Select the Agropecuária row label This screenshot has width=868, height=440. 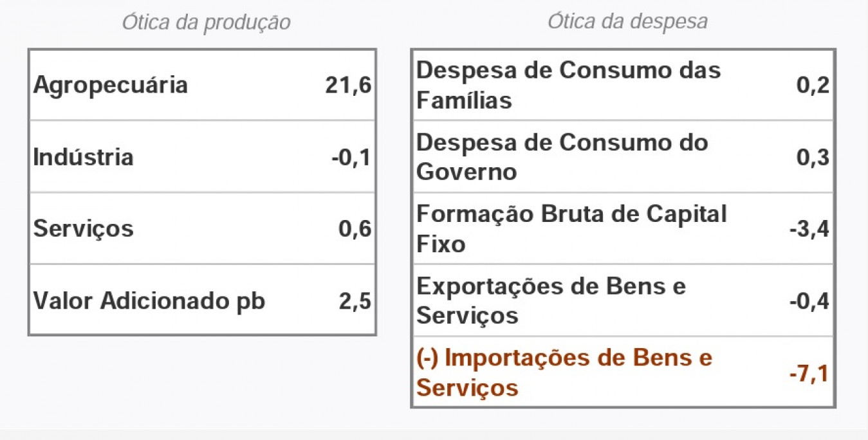[111, 85]
